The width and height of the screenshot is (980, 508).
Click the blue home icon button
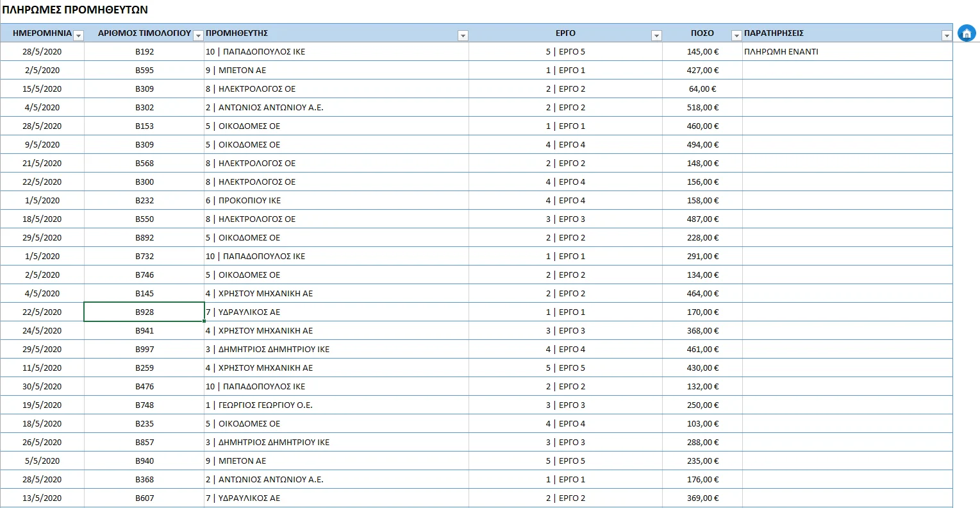(x=966, y=33)
